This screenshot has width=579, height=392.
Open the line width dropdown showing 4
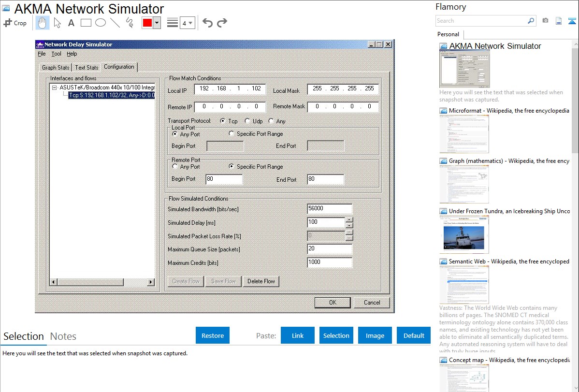(188, 23)
